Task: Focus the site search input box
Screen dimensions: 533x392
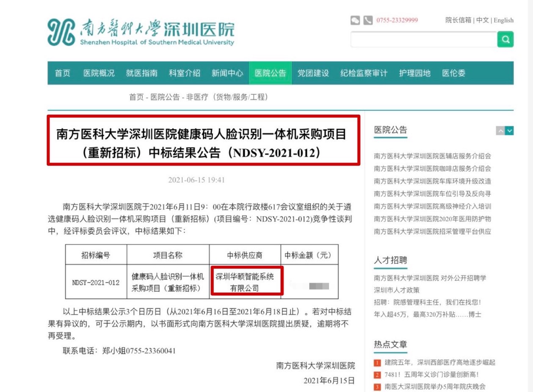Action: pyautogui.click(x=424, y=39)
